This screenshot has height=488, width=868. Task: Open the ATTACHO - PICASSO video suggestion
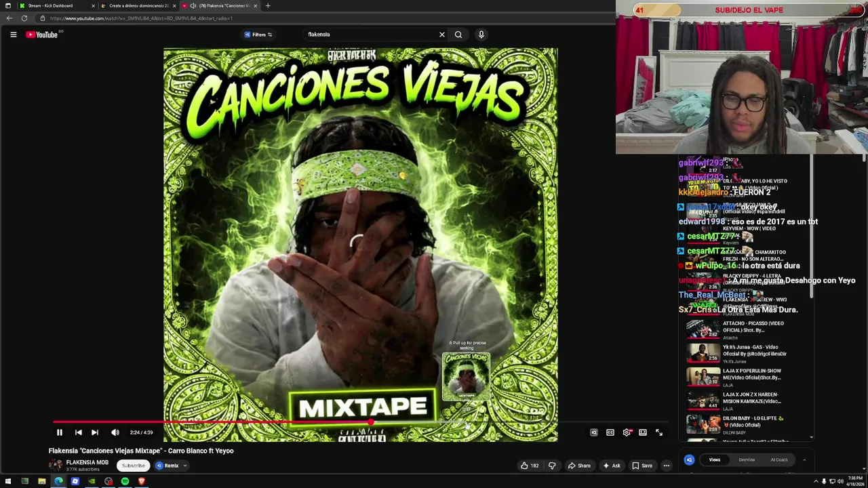click(753, 327)
